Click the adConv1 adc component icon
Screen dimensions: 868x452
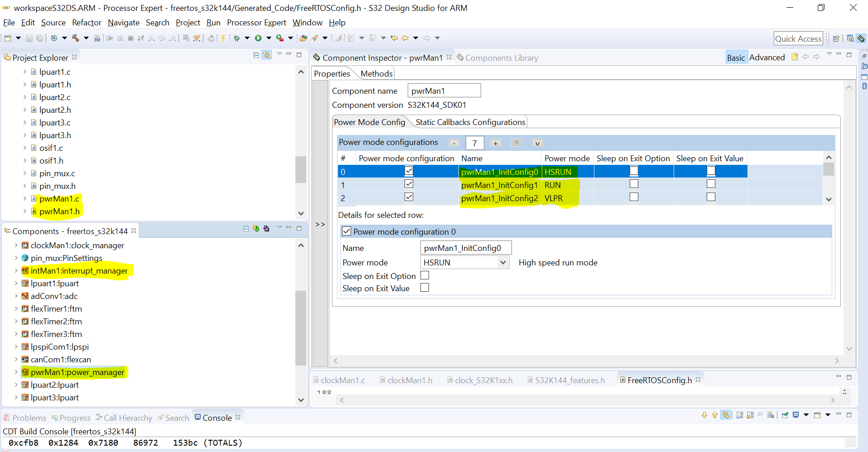(x=25, y=296)
